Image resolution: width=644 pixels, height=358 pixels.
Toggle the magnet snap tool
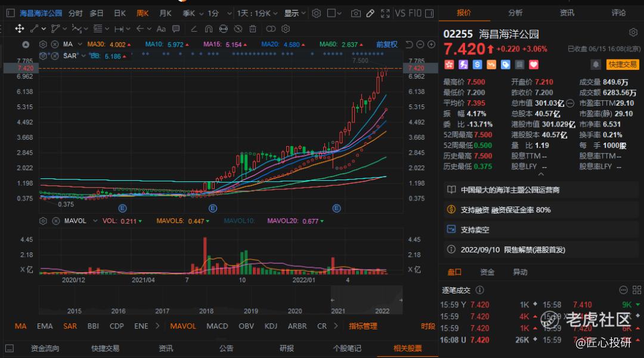pyautogui.click(x=209, y=29)
